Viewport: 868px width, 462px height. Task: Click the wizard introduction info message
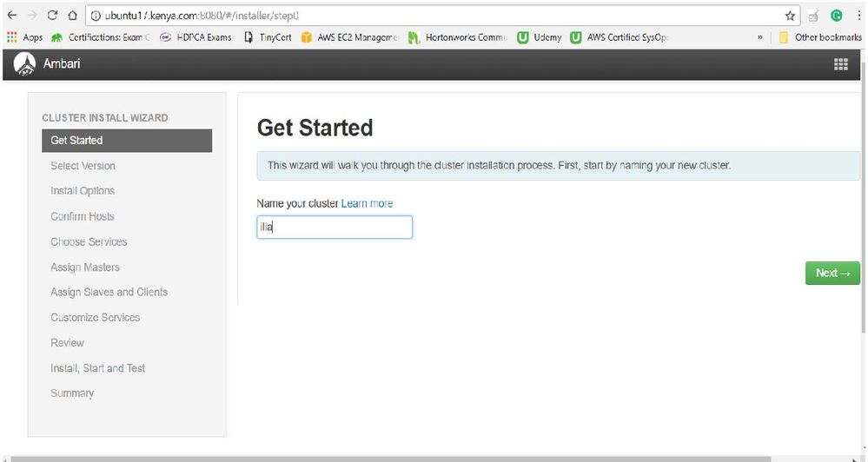558,166
